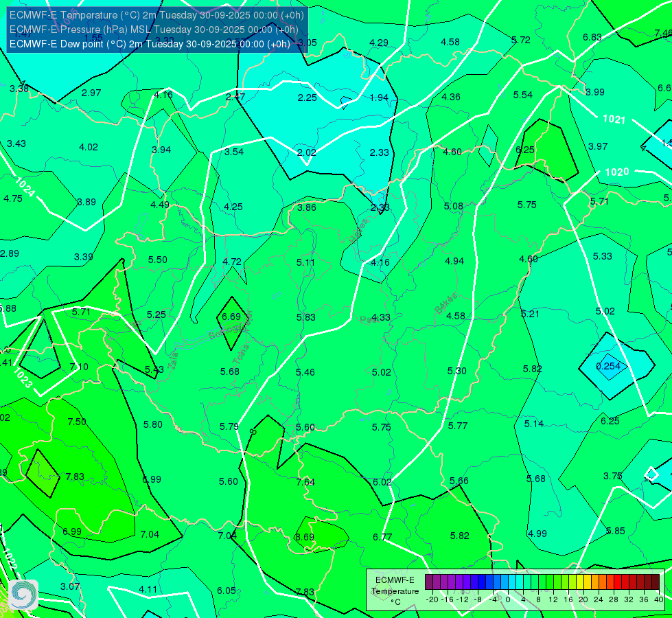The width and height of the screenshot is (672, 618).
Task: Click the purple -20 °C legend swatch
Action: click(x=429, y=582)
